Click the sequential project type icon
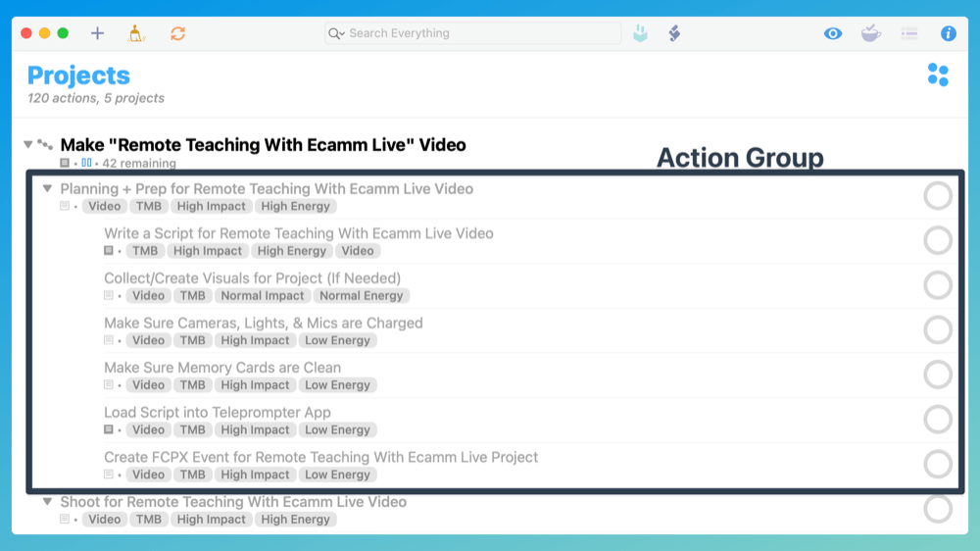This screenshot has width=980, height=551. (x=45, y=144)
